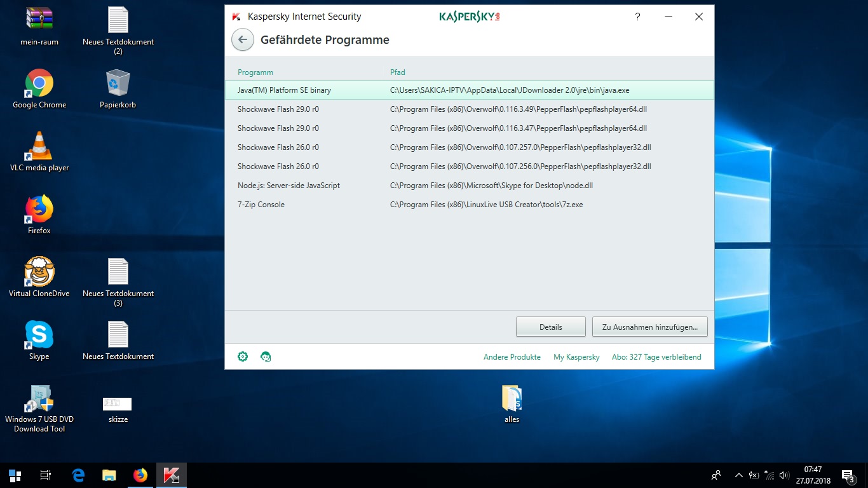The height and width of the screenshot is (488, 868).
Task: Select the VLC media player icon
Action: pos(39,152)
